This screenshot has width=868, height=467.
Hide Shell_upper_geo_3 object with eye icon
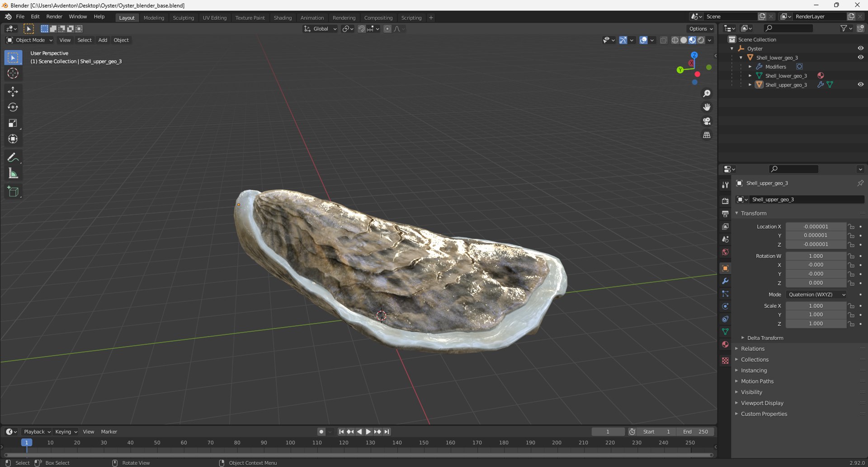point(860,85)
